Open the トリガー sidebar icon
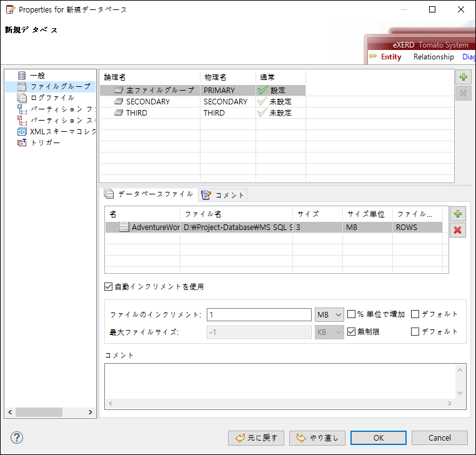This screenshot has height=455, width=476. tap(22, 142)
